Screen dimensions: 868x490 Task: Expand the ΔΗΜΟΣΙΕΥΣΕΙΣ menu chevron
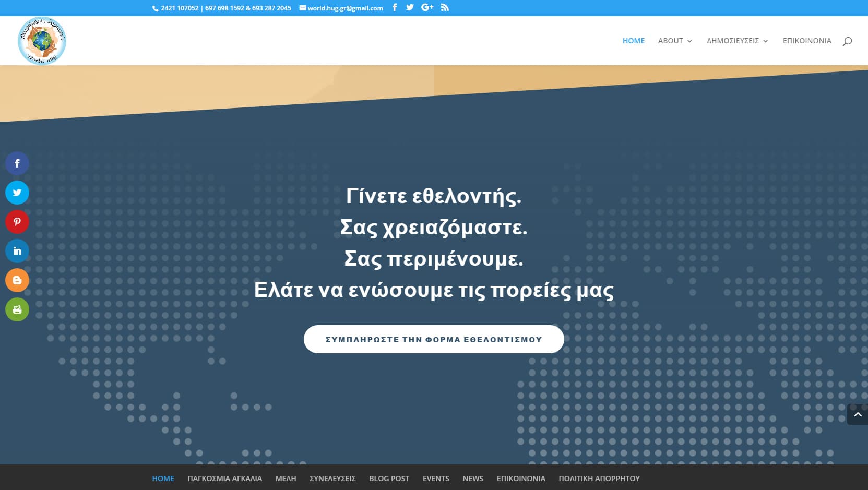(x=766, y=41)
